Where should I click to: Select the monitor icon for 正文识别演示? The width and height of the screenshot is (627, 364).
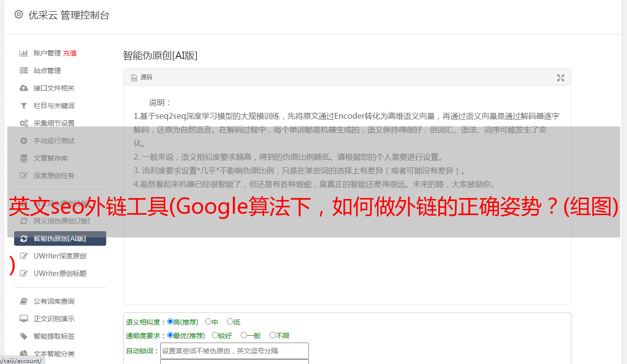pos(23,319)
